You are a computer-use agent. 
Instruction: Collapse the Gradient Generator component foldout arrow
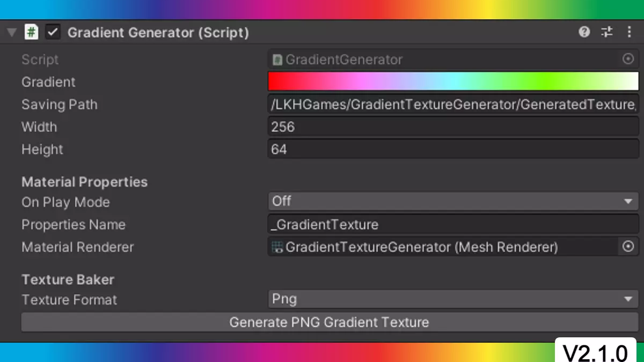[x=11, y=33]
